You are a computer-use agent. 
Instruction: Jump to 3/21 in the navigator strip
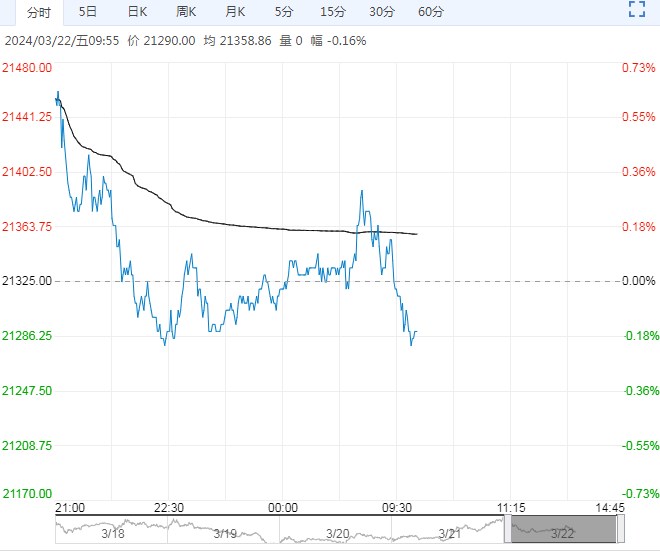450,534
